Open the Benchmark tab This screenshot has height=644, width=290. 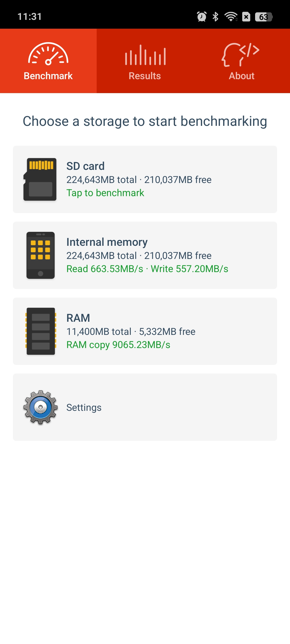[48, 61]
